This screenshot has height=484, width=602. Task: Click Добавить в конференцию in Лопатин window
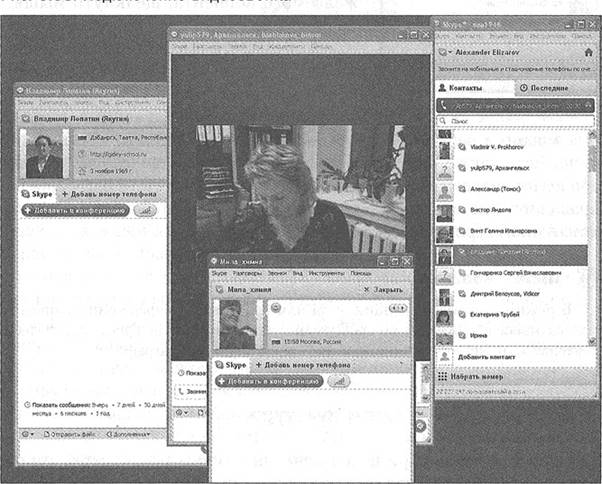click(x=75, y=211)
